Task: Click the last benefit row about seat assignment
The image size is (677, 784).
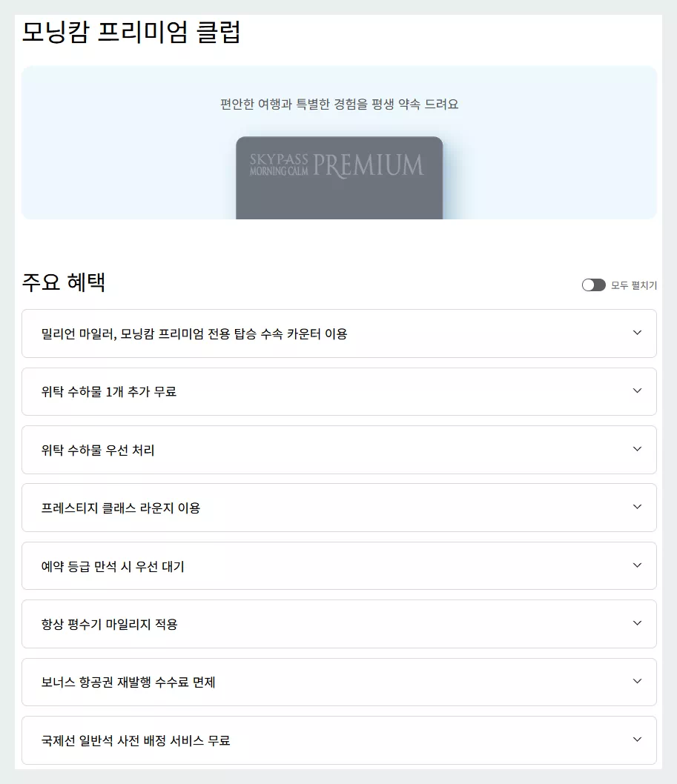Action: pyautogui.click(x=339, y=740)
